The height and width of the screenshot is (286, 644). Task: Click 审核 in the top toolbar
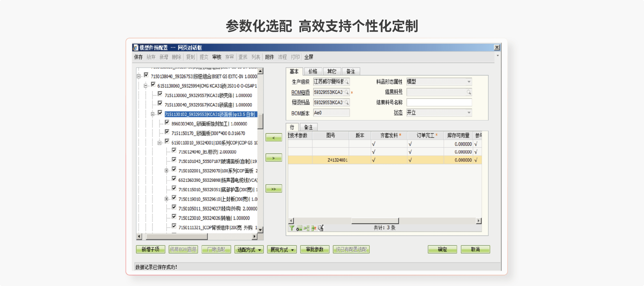[x=217, y=57]
